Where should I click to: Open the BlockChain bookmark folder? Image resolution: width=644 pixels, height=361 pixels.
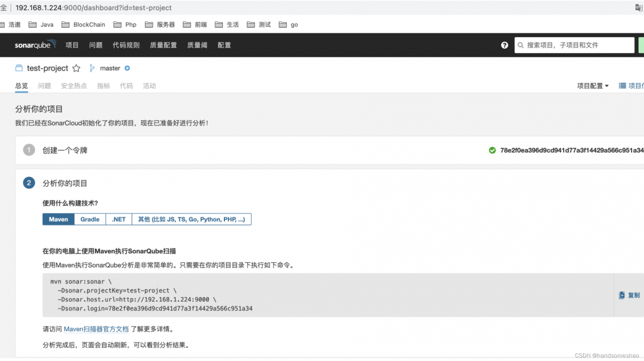84,24
